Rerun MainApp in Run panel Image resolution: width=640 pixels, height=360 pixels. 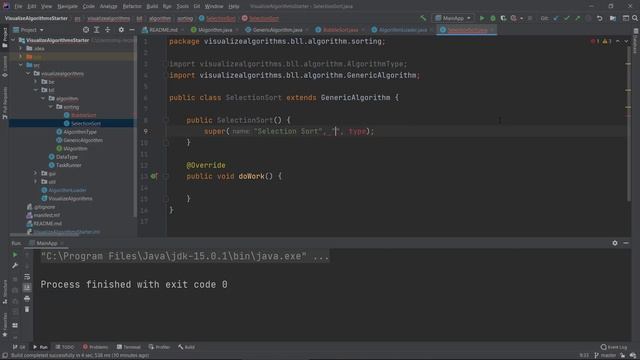[x=15, y=255]
